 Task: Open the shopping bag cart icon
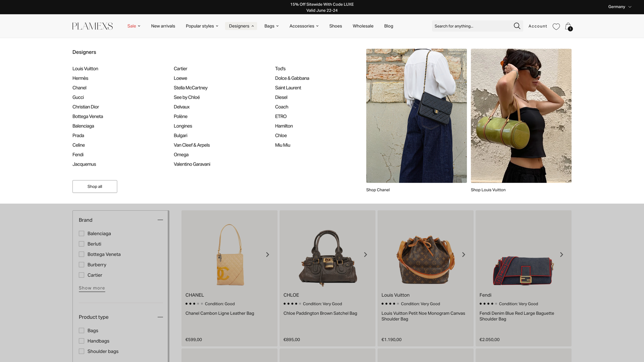pyautogui.click(x=568, y=26)
